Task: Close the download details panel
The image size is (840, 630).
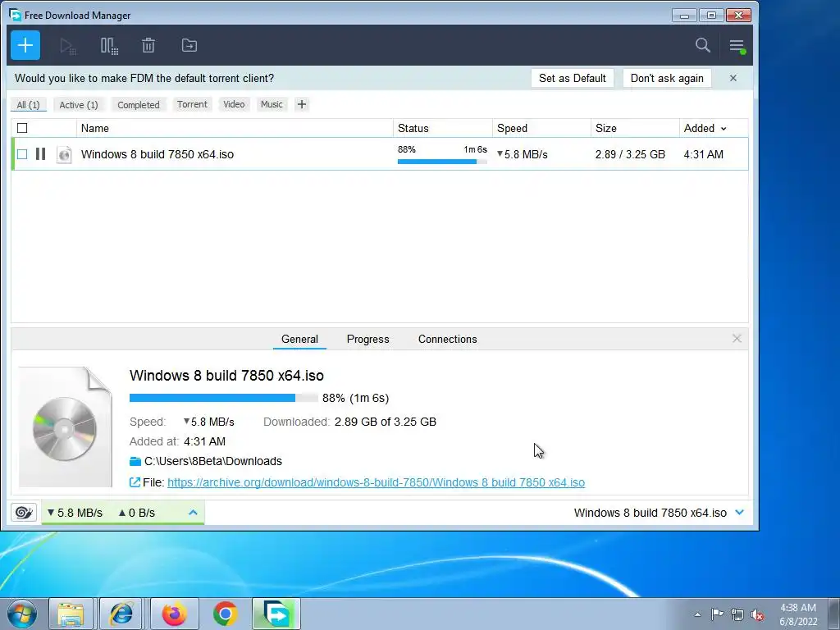Action: 737,339
